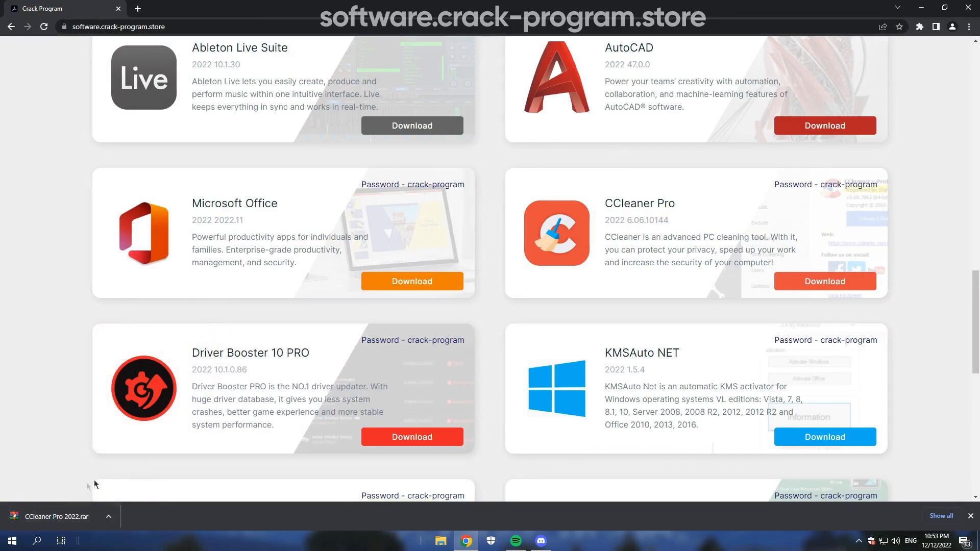Open a new browser tab
The height and width of the screenshot is (551, 980).
138,9
